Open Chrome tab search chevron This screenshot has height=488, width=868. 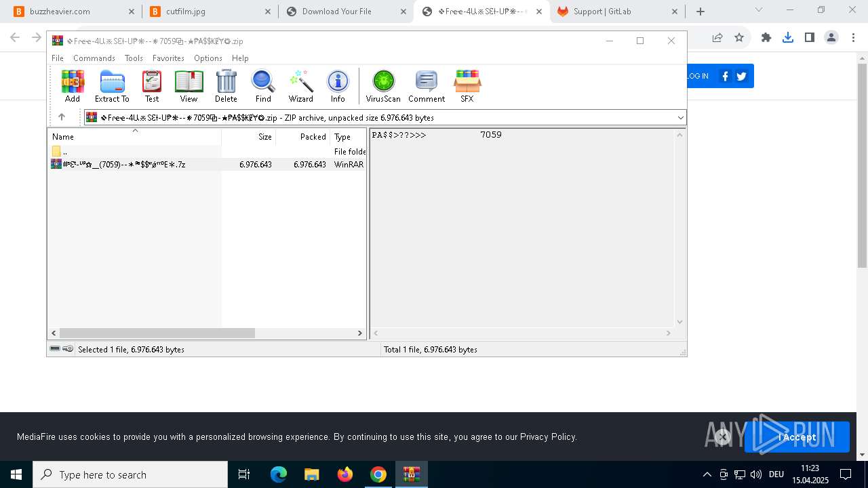759,9
